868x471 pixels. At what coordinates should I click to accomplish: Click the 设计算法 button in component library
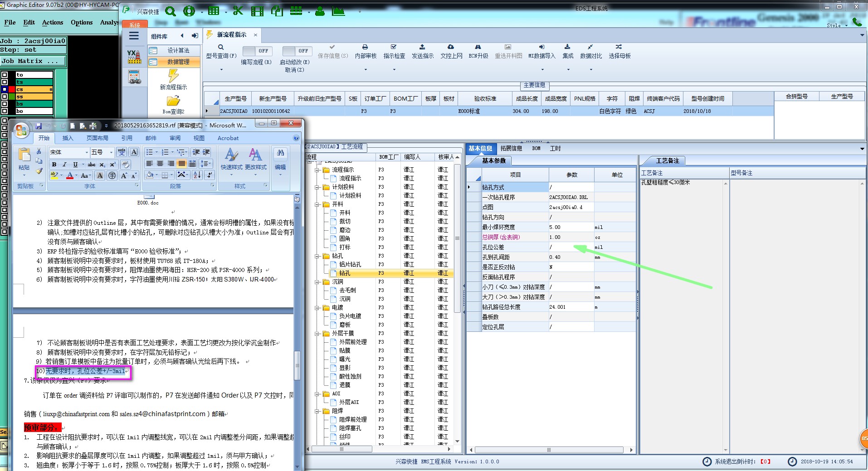174,50
